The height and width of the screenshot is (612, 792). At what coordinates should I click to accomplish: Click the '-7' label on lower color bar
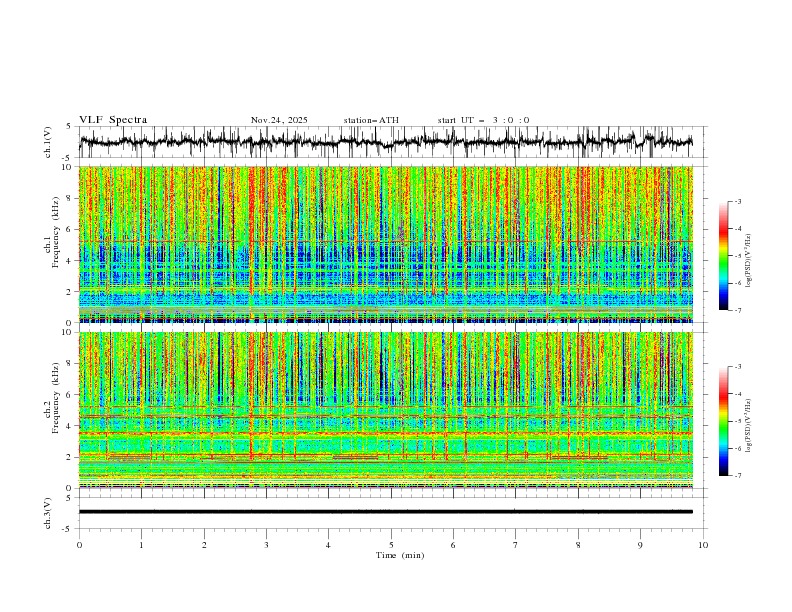(737, 476)
